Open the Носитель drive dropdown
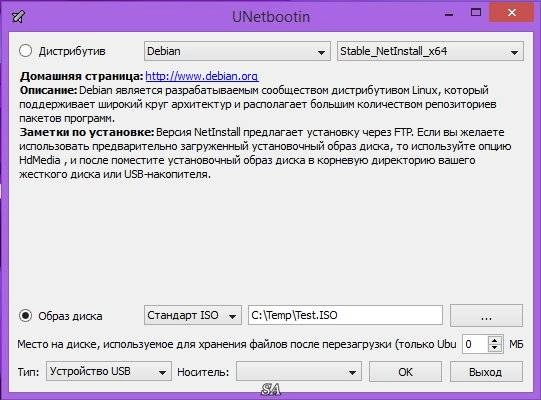Image resolution: width=541 pixels, height=400 pixels. [x=299, y=371]
